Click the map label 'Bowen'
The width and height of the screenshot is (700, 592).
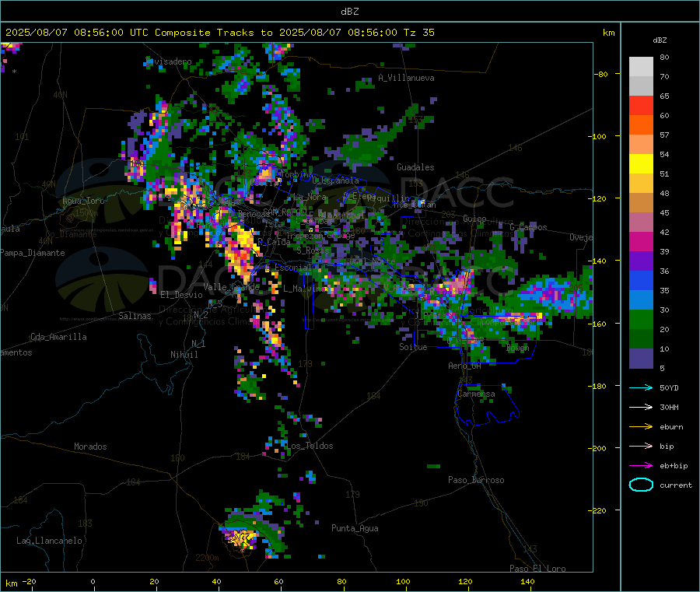(518, 347)
